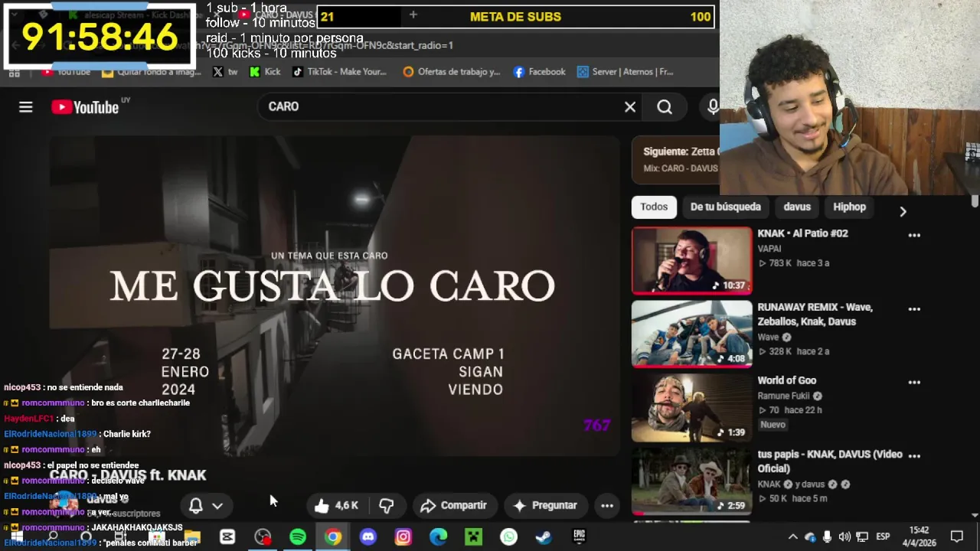Open Instagram from the taskbar
The height and width of the screenshot is (551, 980).
pyautogui.click(x=403, y=537)
